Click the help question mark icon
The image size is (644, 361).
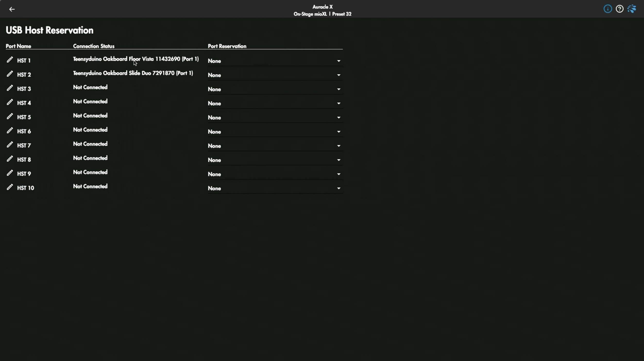pyautogui.click(x=619, y=9)
